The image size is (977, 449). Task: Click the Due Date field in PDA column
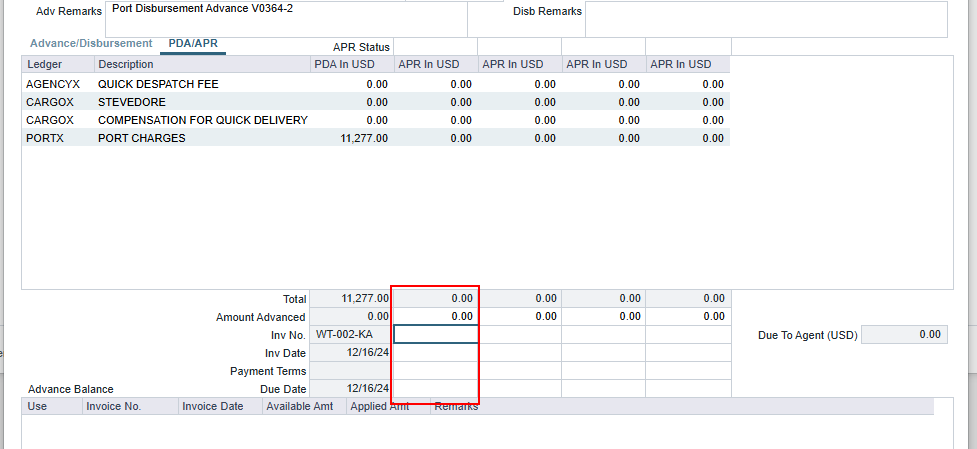[x=350, y=388]
